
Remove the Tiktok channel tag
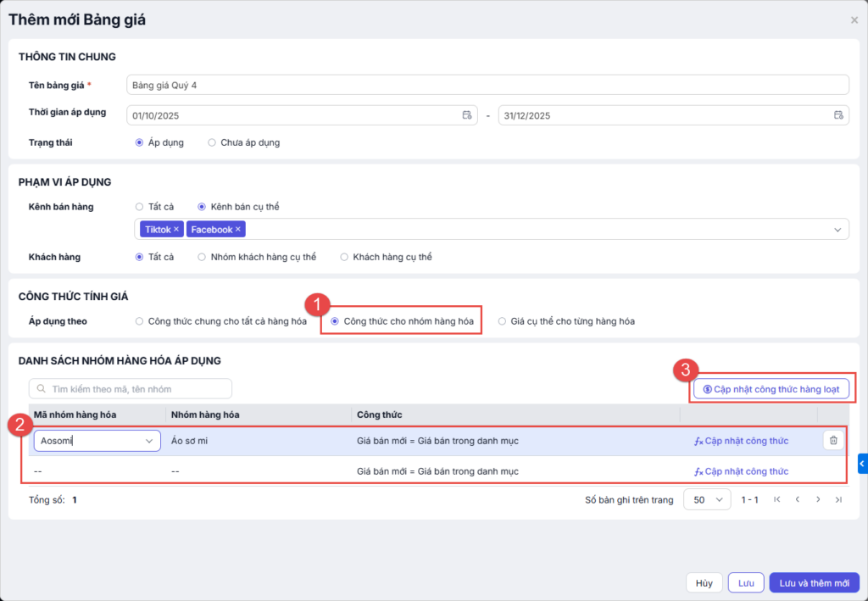click(176, 230)
